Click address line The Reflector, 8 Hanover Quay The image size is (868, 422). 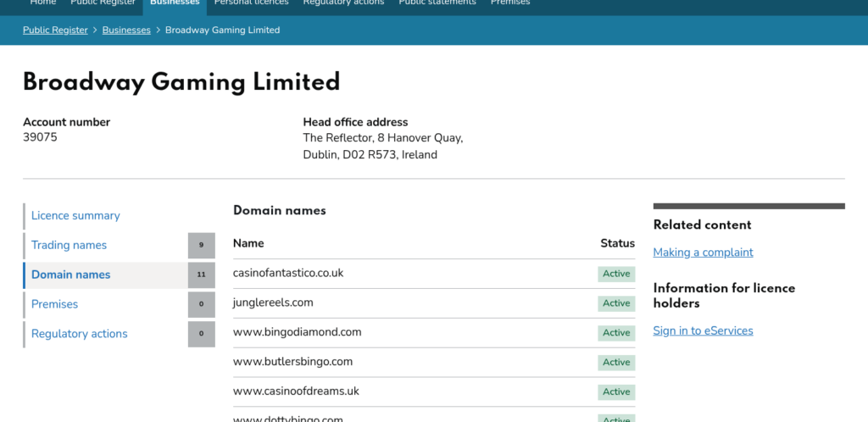pyautogui.click(x=383, y=138)
